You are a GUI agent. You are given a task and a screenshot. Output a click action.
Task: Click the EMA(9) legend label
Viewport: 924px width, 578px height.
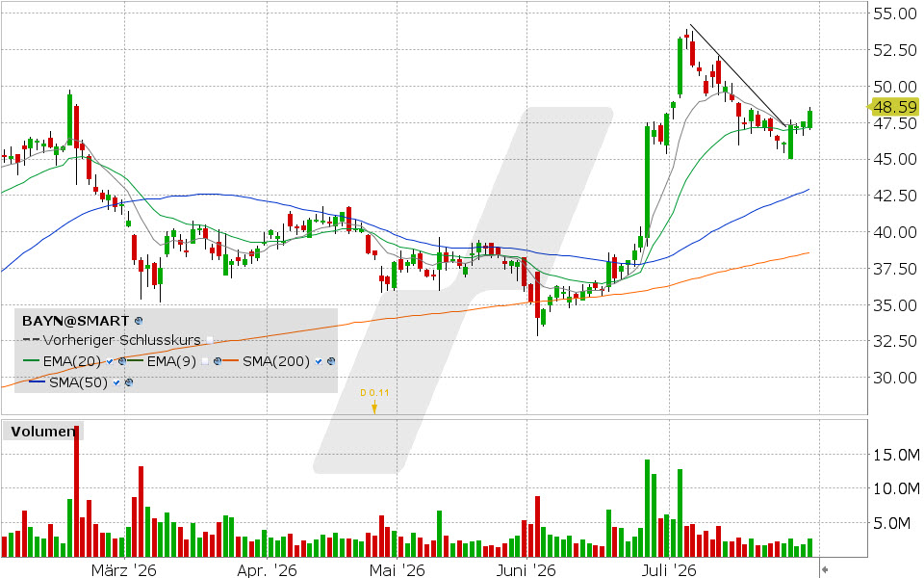tap(171, 361)
